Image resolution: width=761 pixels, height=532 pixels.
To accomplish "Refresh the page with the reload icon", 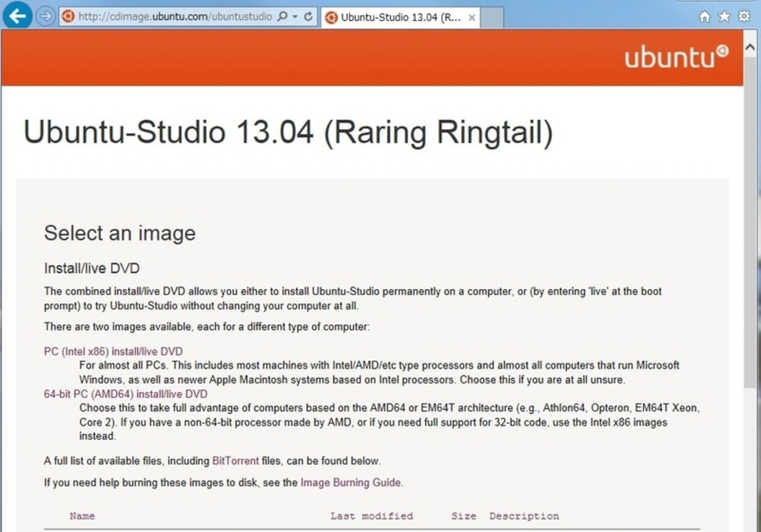I will pyautogui.click(x=309, y=16).
